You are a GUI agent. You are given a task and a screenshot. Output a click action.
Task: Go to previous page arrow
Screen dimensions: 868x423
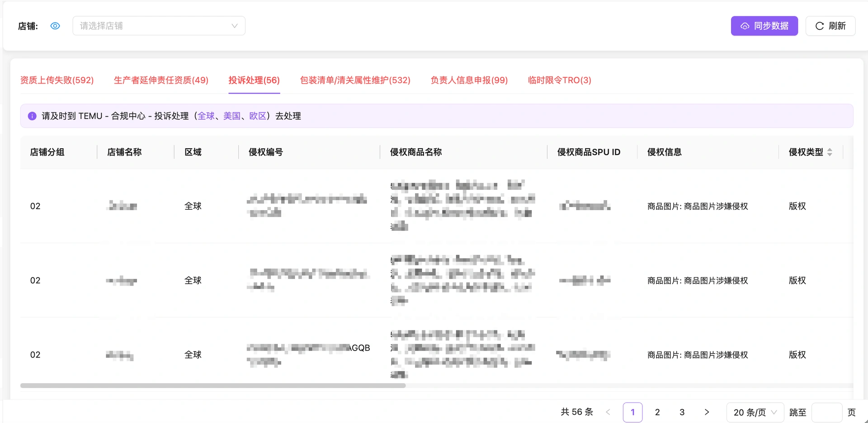pos(608,412)
